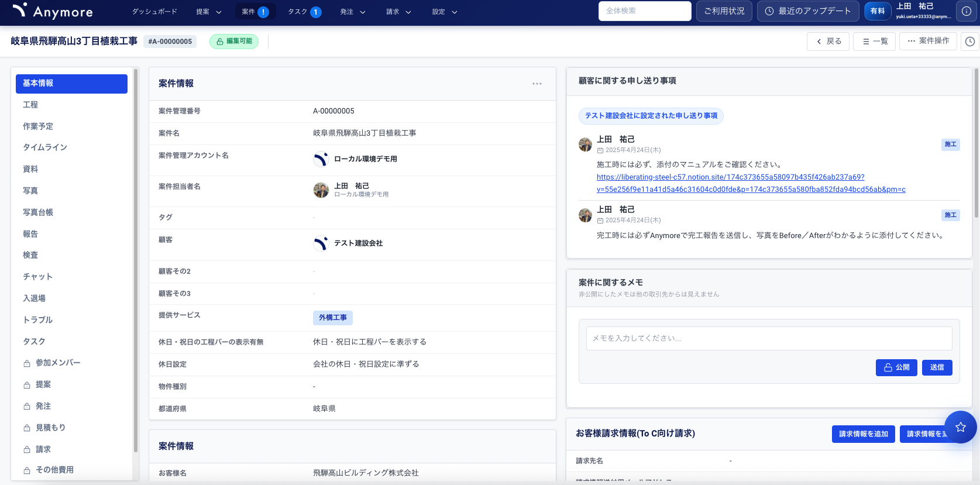Click the 戻る back button
Screen dimensions: 980x485
828,42
